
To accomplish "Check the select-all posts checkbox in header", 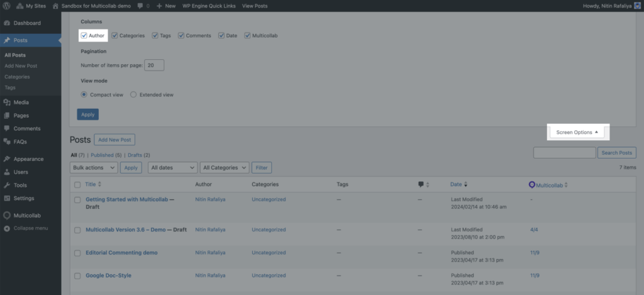I will [77, 185].
